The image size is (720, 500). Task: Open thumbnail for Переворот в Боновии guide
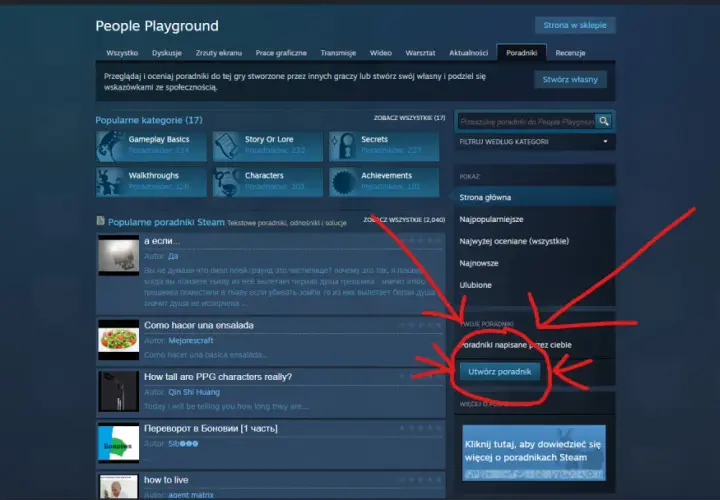(x=118, y=443)
